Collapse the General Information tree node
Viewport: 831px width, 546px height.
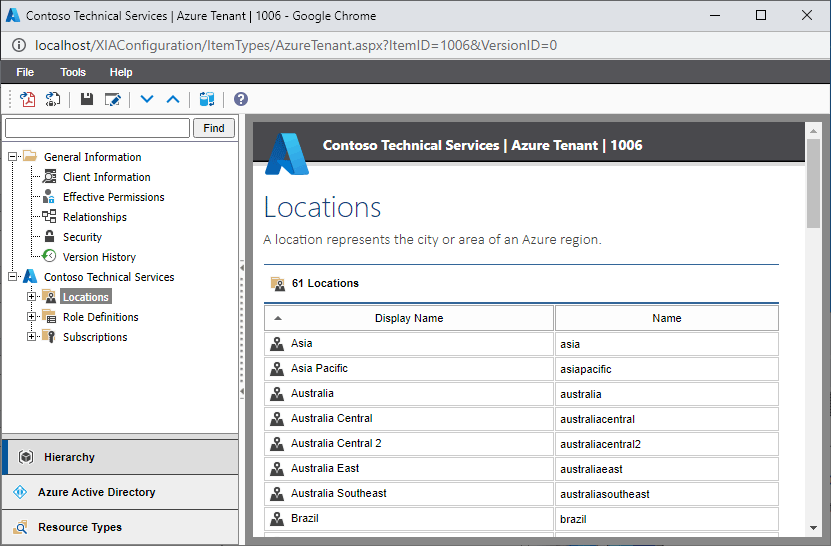coord(12,156)
